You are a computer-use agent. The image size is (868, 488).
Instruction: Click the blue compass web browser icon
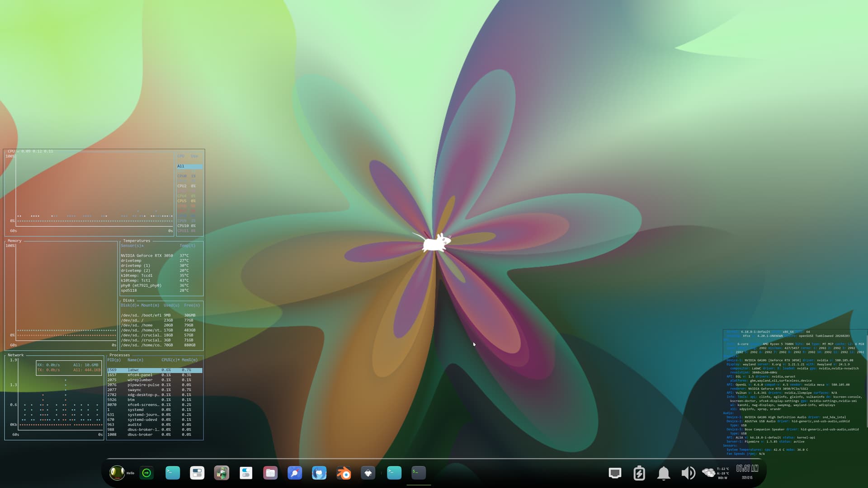click(295, 473)
